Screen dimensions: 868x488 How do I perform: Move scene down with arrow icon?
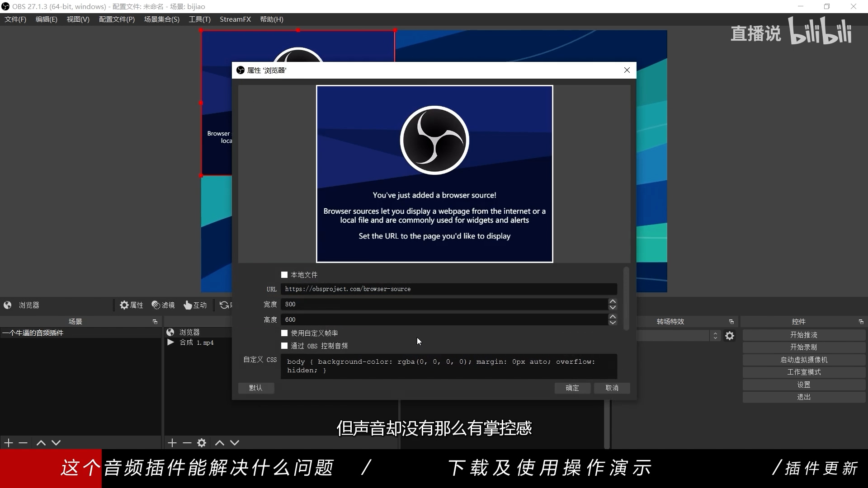(x=56, y=443)
